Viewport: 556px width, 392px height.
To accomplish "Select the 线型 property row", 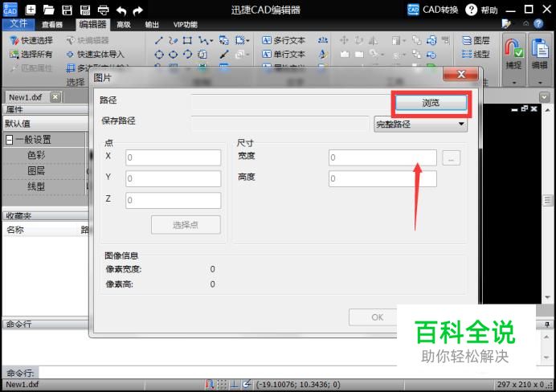I will (x=45, y=186).
